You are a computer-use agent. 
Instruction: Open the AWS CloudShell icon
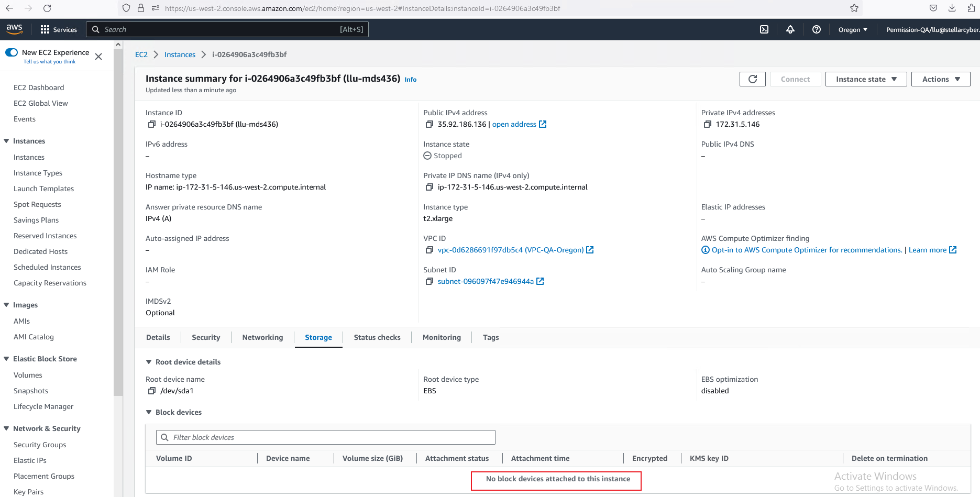point(764,29)
